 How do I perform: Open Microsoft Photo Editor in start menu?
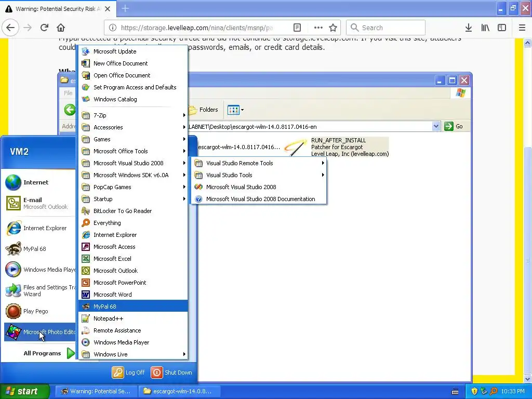40,332
